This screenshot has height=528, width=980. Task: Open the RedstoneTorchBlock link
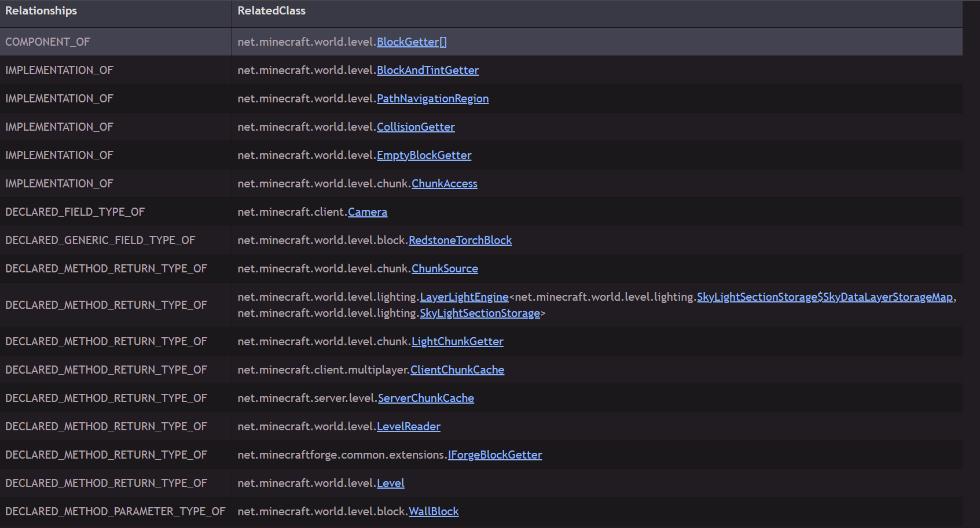pos(460,240)
